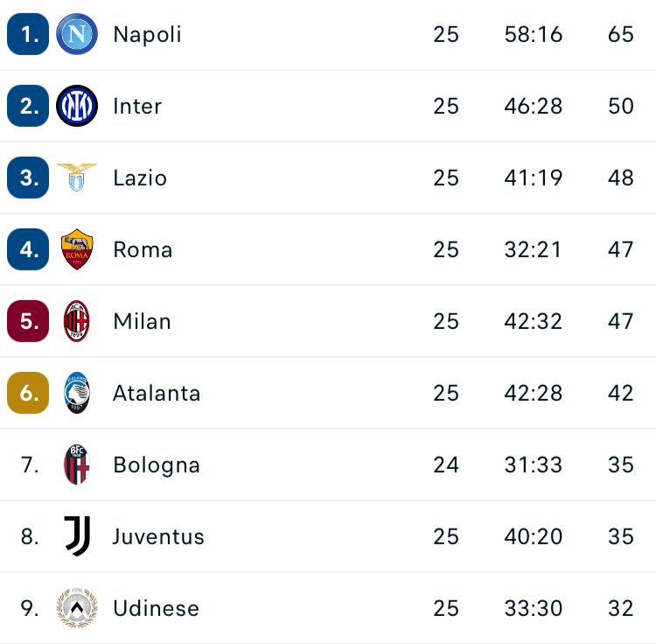
Task: Click the blue rank 1 badge
Action: pyautogui.click(x=28, y=35)
